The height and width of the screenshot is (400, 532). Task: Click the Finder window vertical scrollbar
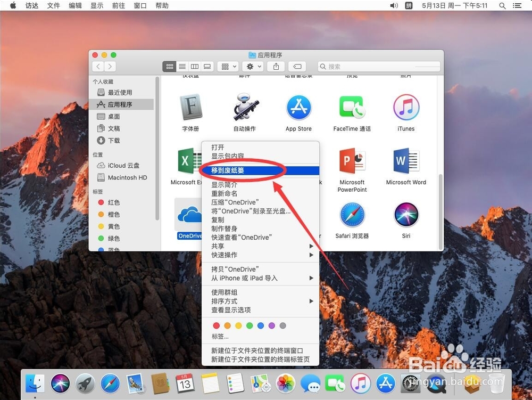(440, 212)
